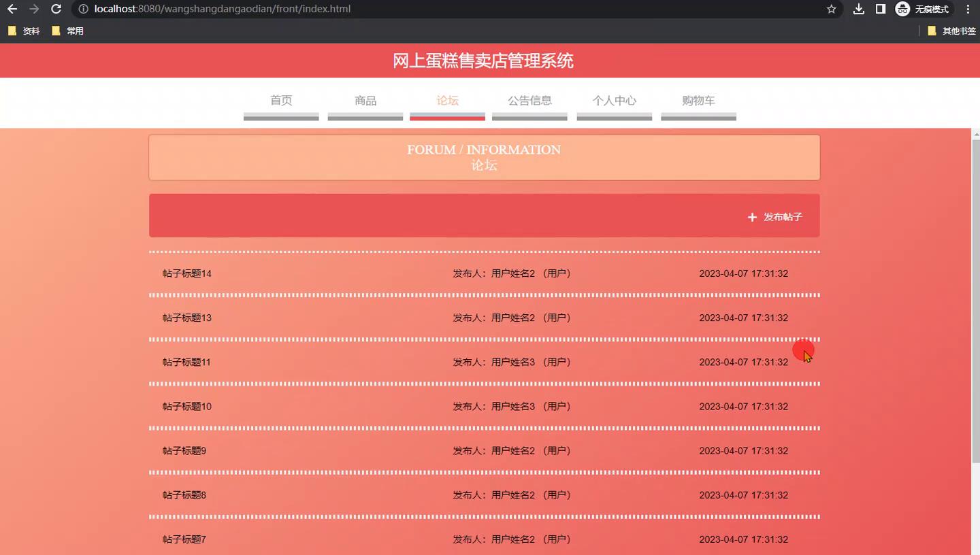Click the page vertical scrollbar thumb

click(976, 301)
